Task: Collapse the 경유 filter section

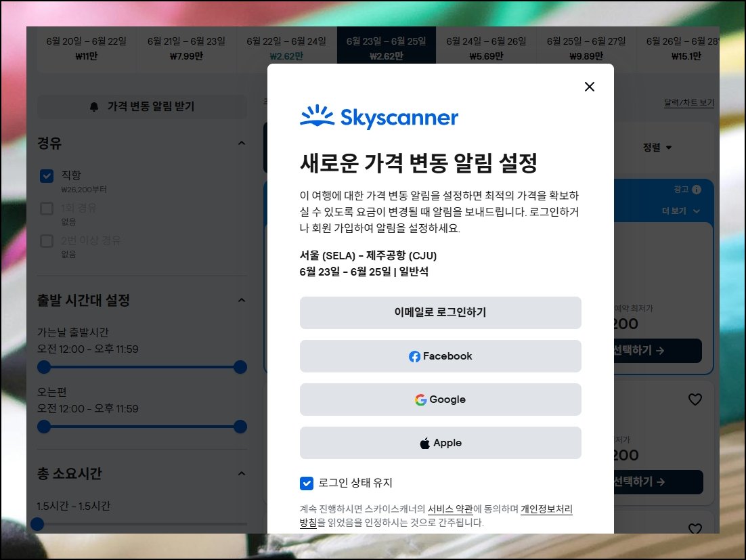Action: point(242,143)
